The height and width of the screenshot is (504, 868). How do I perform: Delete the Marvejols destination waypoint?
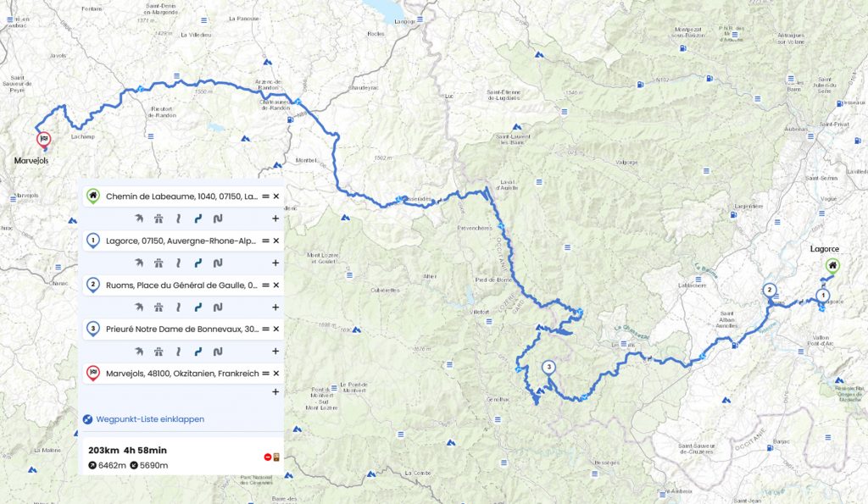tap(275, 374)
